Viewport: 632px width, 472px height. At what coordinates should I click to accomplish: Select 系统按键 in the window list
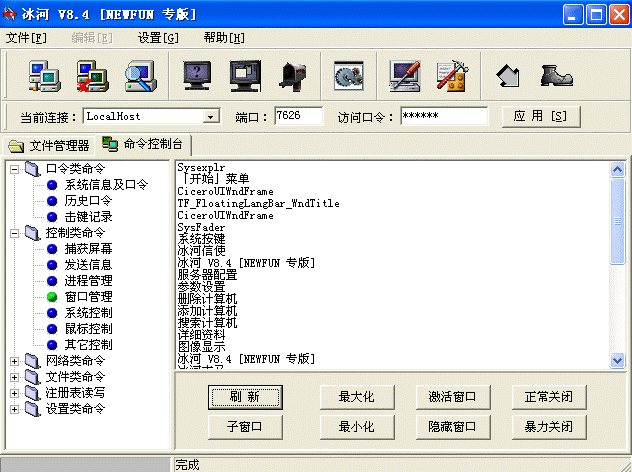[x=201, y=239]
